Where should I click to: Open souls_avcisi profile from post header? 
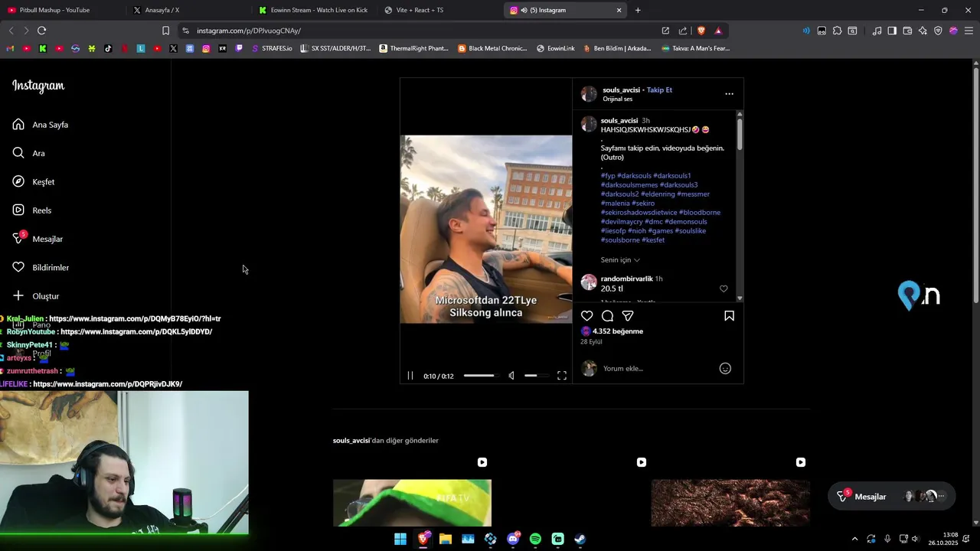[620, 90]
